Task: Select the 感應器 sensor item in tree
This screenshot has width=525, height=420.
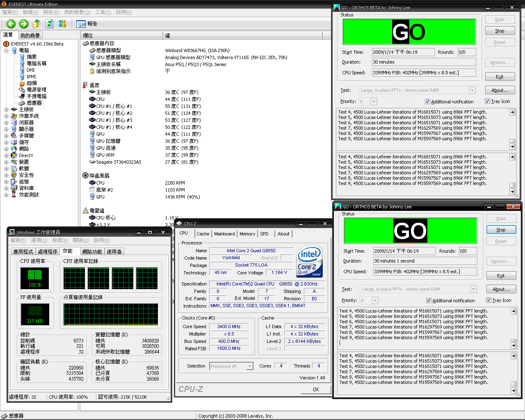Action: point(34,103)
